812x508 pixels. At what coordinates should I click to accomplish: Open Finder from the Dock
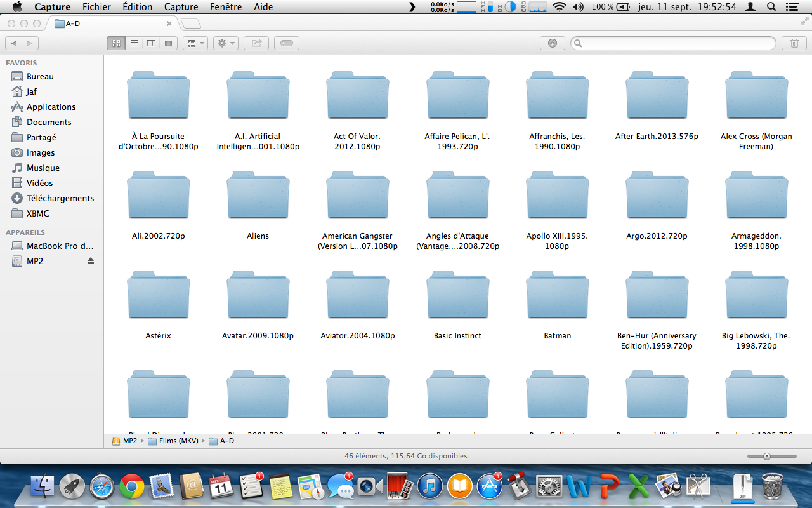coord(43,486)
